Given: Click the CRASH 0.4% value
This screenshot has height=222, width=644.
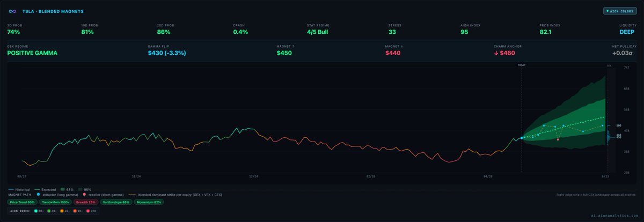Looking at the screenshot, I should coord(240,32).
